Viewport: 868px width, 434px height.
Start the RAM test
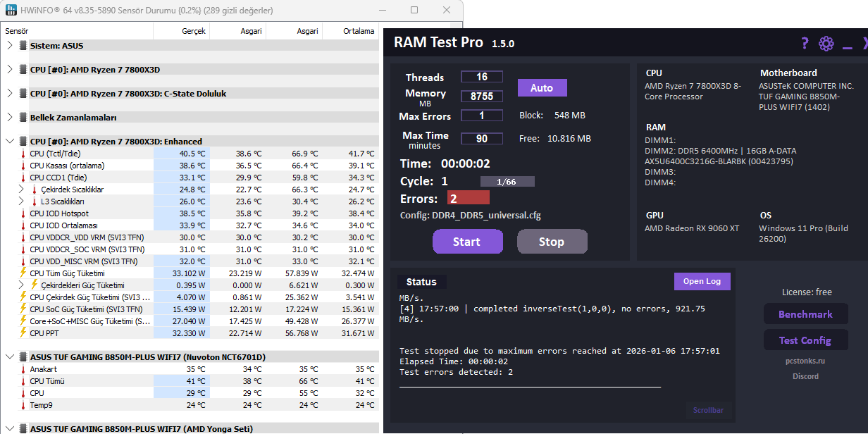pyautogui.click(x=467, y=242)
